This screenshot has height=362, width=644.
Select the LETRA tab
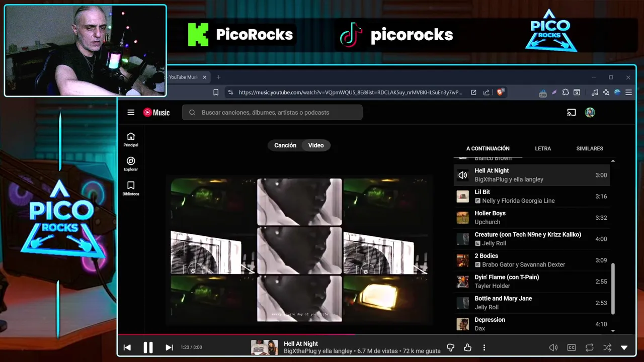543,148
